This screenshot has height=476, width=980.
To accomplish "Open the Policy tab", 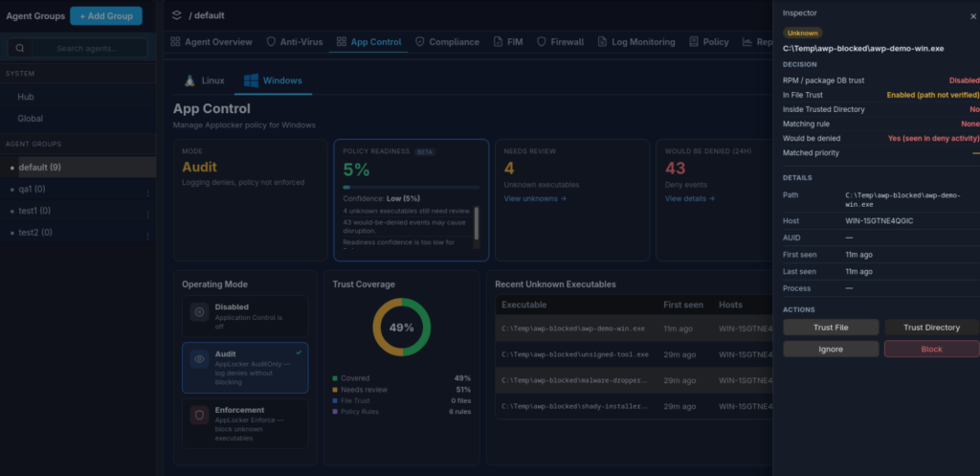I will 709,42.
